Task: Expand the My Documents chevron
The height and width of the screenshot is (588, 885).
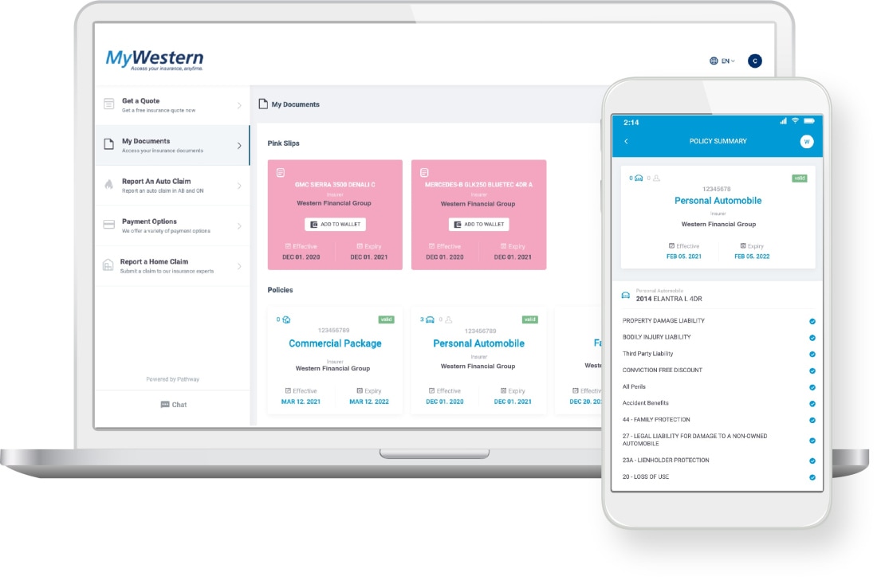Action: point(239,146)
